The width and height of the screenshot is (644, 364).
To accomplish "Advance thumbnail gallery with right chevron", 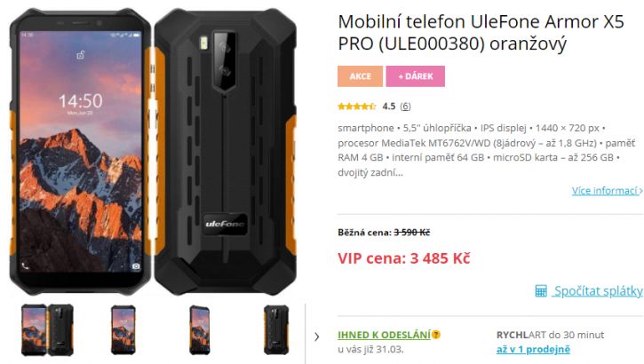I will (x=316, y=336).
